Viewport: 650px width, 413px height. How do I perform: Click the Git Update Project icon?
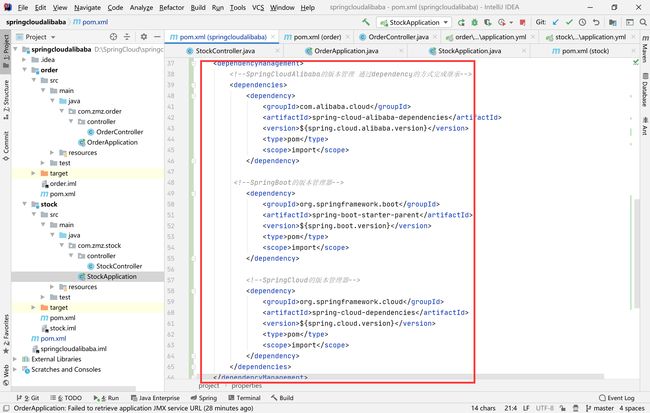click(x=555, y=22)
